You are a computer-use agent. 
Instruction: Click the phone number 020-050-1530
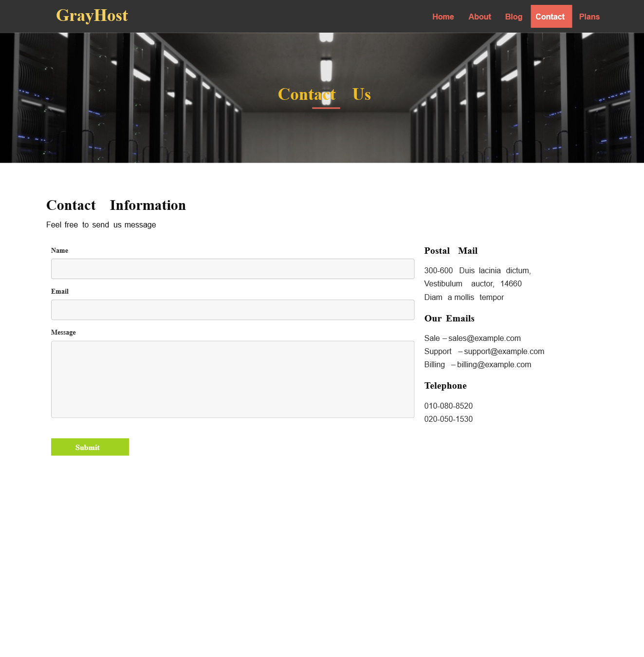[448, 419]
